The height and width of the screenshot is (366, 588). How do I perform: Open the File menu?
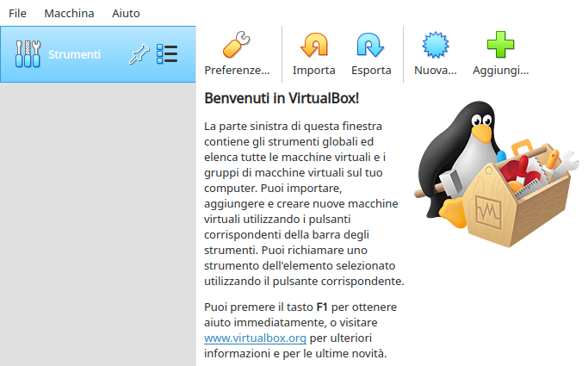click(x=17, y=14)
